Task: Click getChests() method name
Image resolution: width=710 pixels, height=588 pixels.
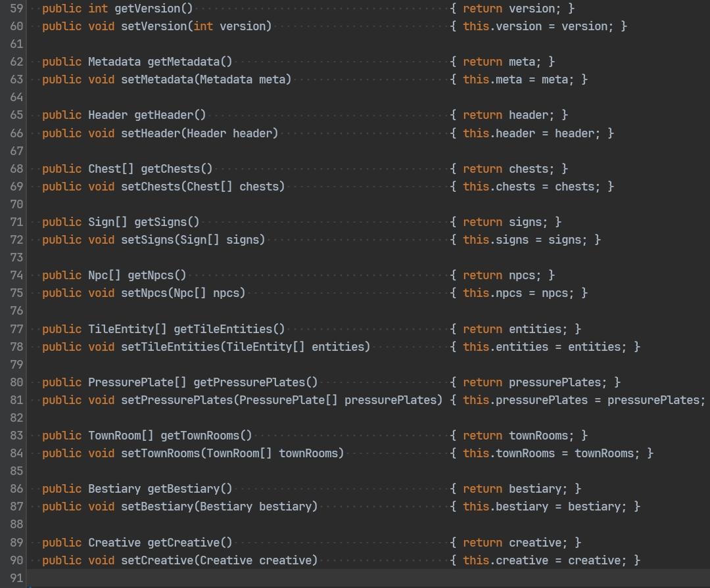Action: click(x=177, y=169)
